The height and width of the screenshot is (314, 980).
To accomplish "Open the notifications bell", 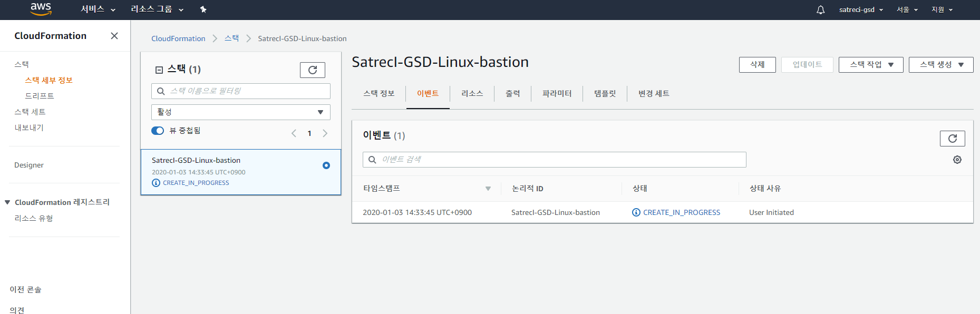I will pyautogui.click(x=820, y=9).
